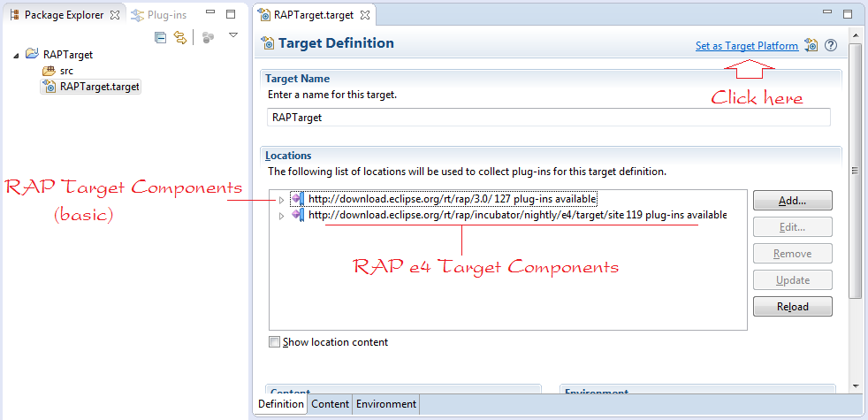Select the Definition tab
868x420 pixels.
(281, 404)
